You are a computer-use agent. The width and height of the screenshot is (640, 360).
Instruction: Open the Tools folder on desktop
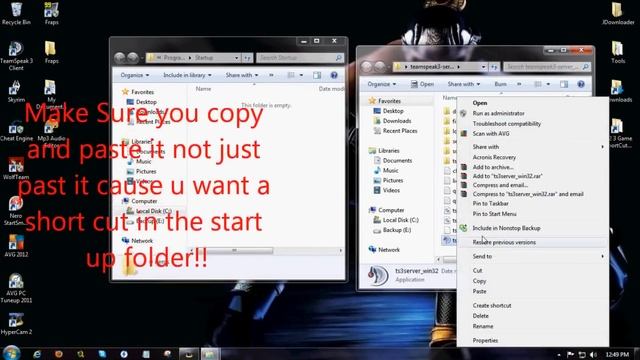point(618,52)
